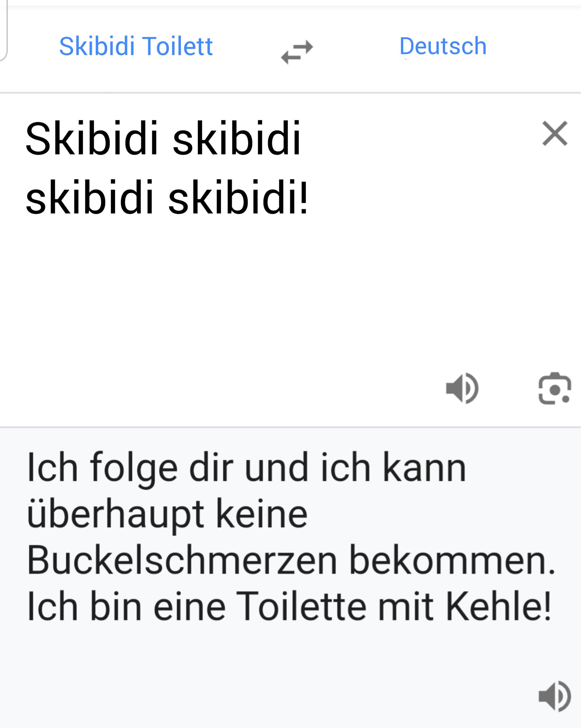Tap the word "Toilette" in the translated text
The width and height of the screenshot is (581, 728).
pos(301,606)
